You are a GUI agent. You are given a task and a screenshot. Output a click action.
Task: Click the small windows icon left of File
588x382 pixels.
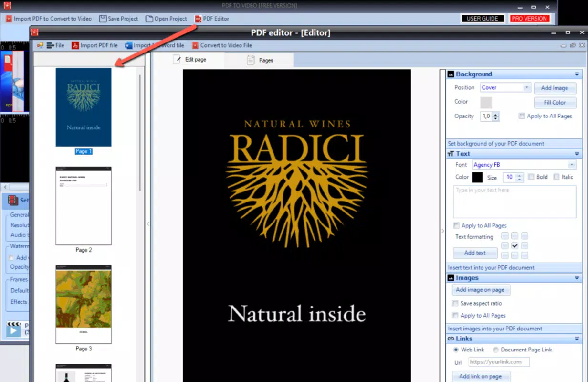[x=40, y=45]
